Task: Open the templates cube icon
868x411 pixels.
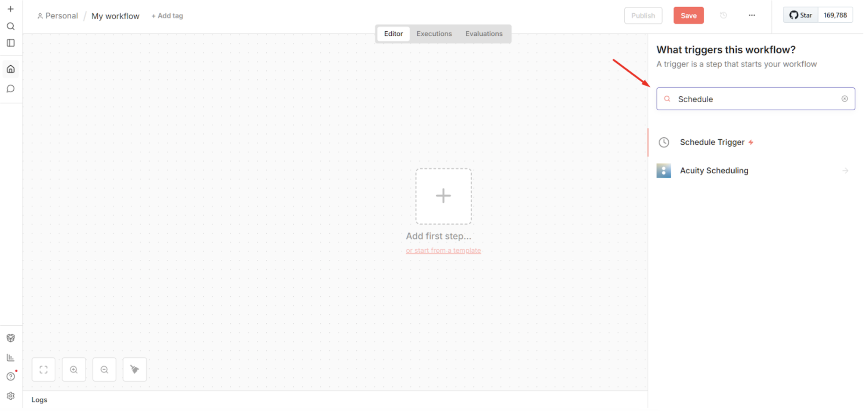Action: (x=11, y=338)
